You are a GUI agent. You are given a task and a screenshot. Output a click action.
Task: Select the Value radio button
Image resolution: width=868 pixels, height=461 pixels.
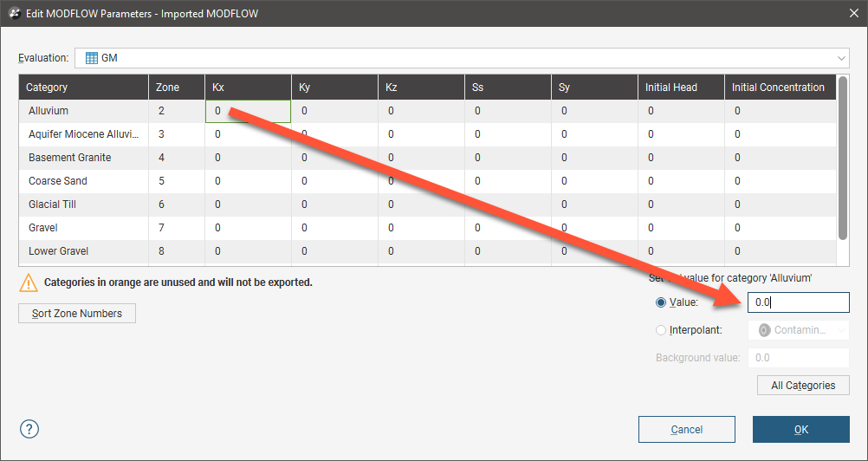pyautogui.click(x=662, y=302)
